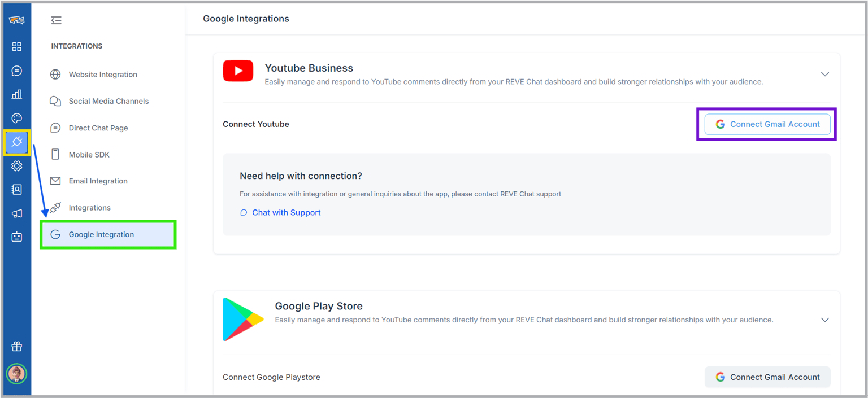Collapse the Integrations side menu

pos(56,20)
